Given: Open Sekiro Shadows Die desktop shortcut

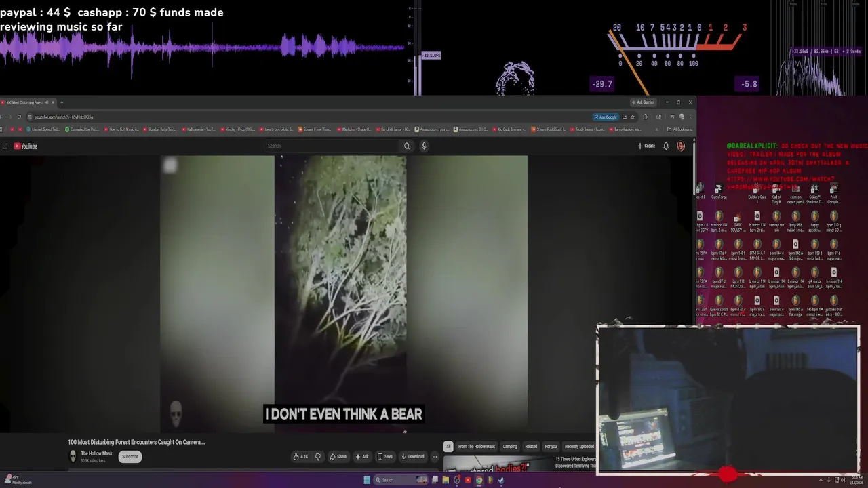Looking at the screenshot, I should [814, 195].
